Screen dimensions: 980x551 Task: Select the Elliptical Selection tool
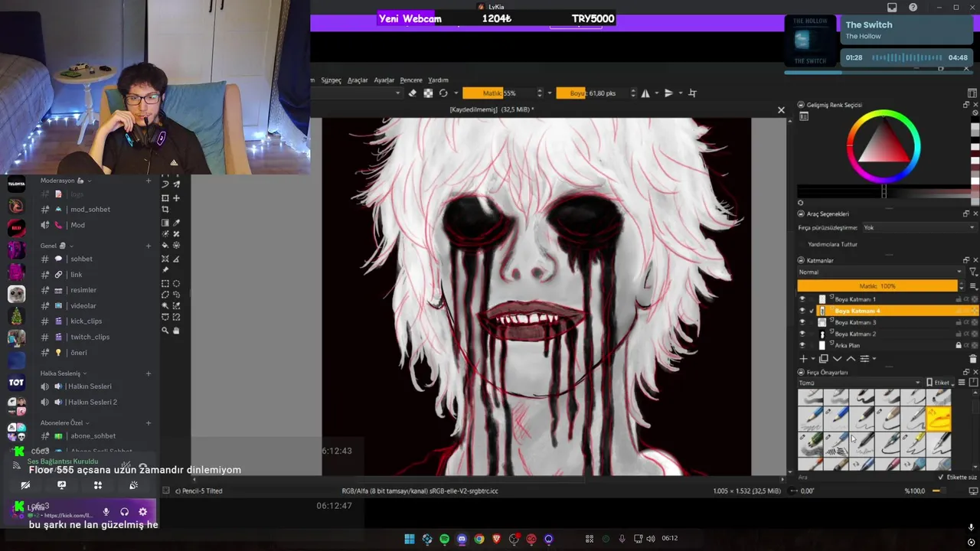point(176,283)
